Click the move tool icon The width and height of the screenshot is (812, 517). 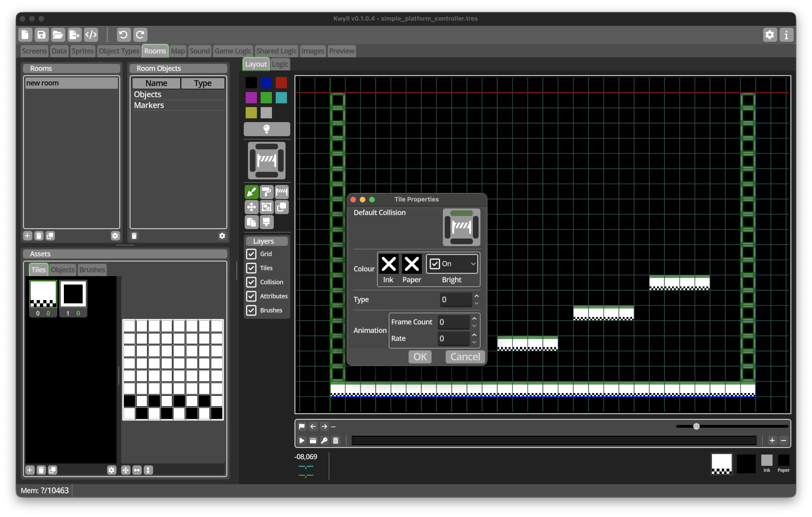pos(251,207)
